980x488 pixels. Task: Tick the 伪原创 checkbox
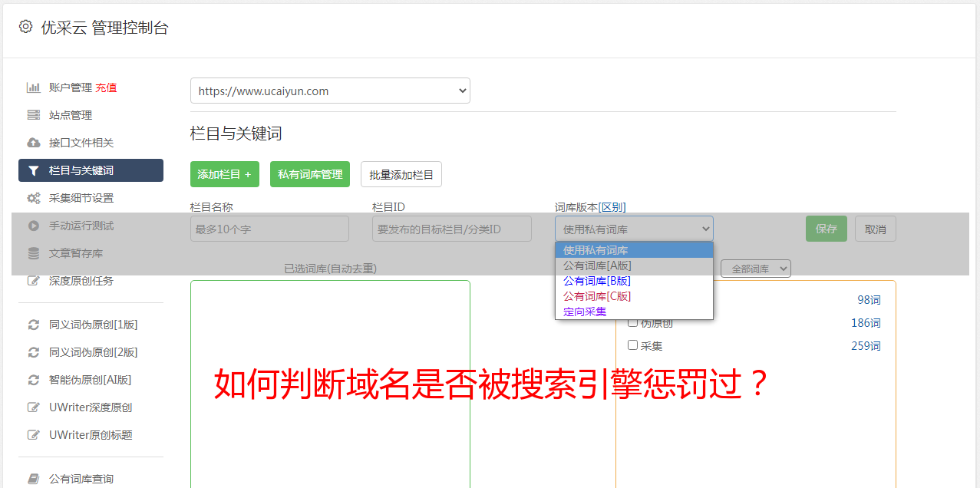tap(633, 322)
